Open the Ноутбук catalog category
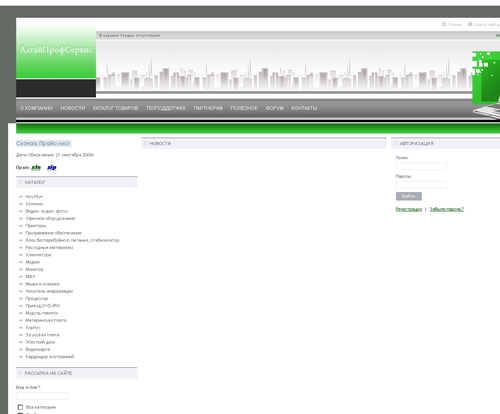Screen dimensions: 500x414 (34, 197)
